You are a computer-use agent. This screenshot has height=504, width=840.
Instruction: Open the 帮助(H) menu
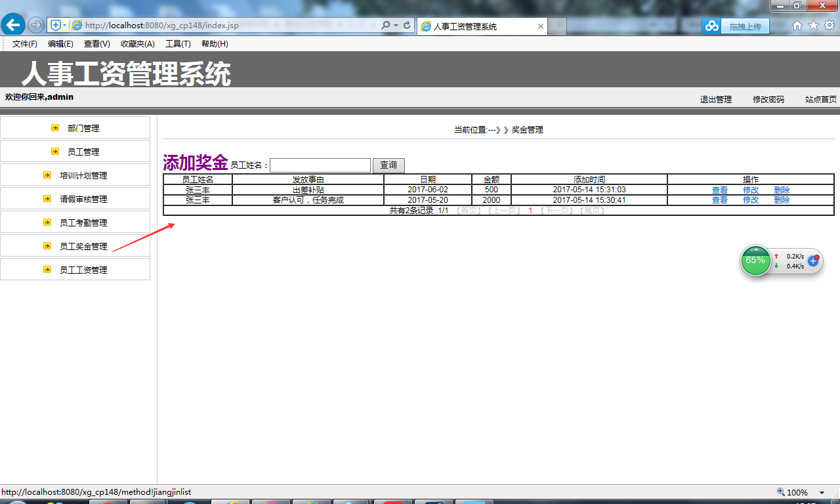pyautogui.click(x=215, y=44)
